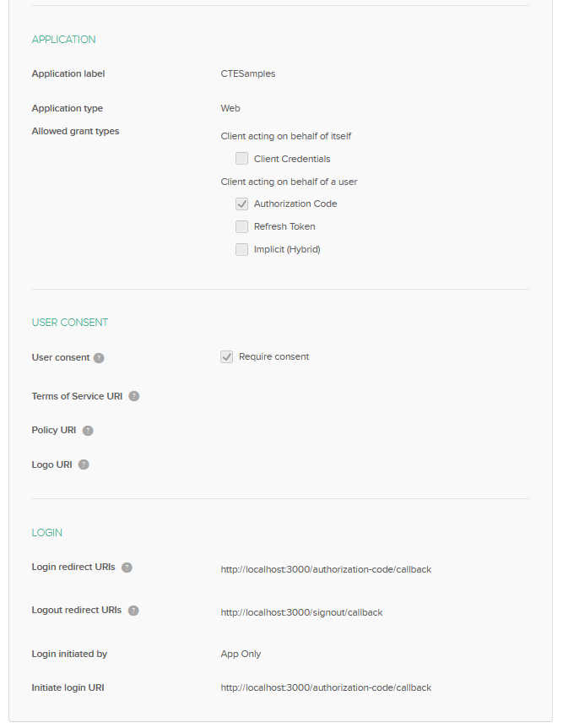Toggle the Require consent checkbox
The image size is (563, 728).
(227, 356)
